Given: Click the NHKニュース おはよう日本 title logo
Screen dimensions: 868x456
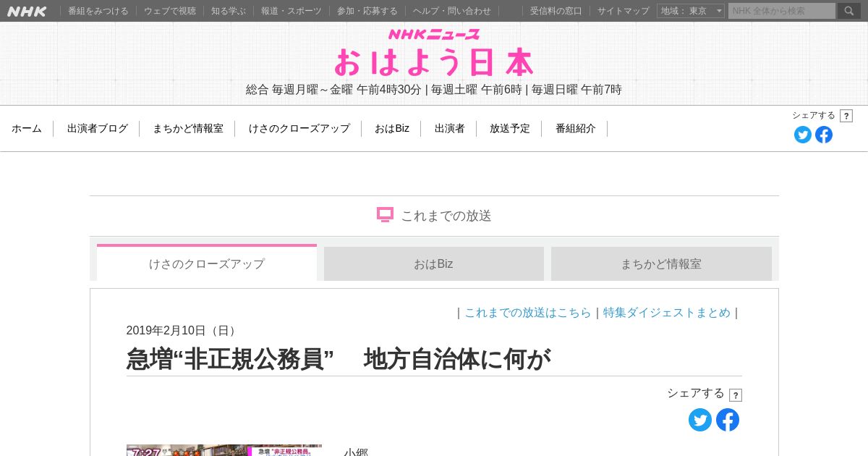Looking at the screenshot, I should coord(434,53).
